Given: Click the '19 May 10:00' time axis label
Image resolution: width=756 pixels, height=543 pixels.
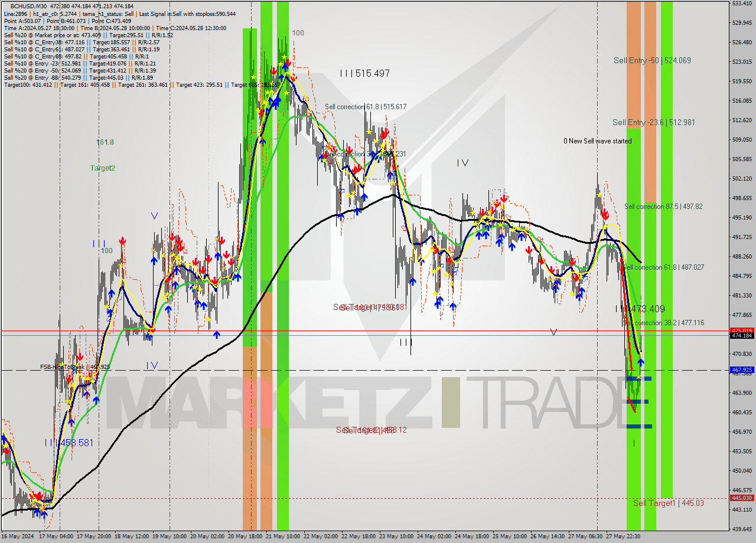Looking at the screenshot, I should 170,537.
